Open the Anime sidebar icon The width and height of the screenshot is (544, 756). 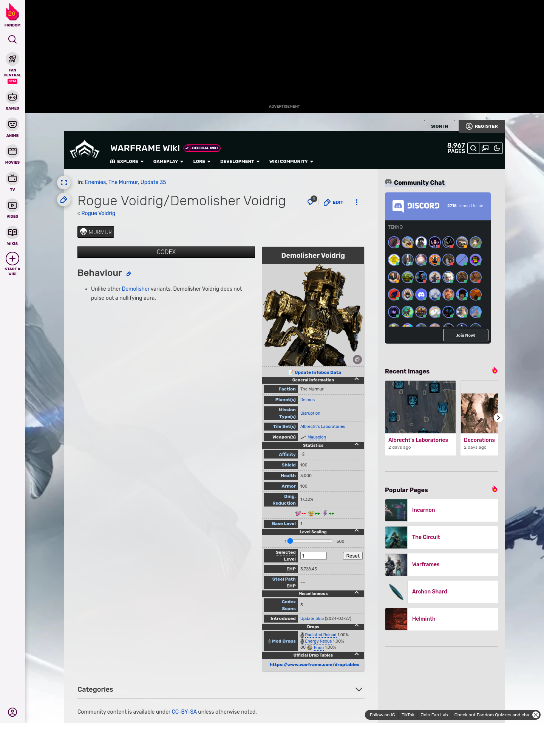[12, 124]
